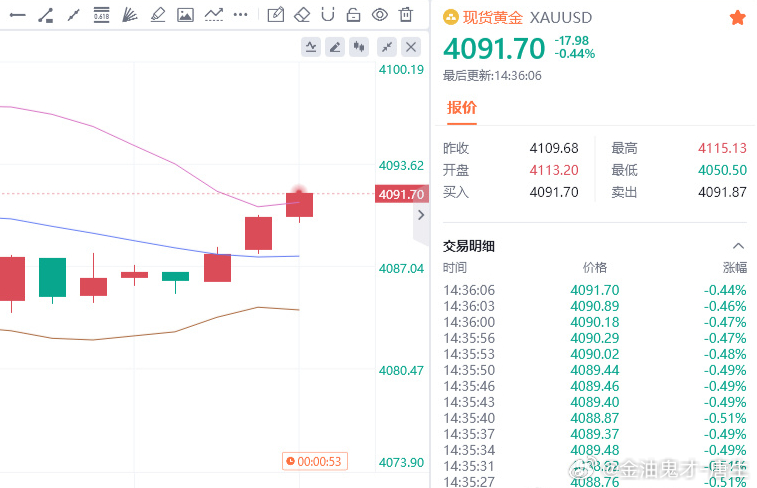Screen dimensions: 757x488
Task: Change the candlestick chart type
Action: click(359, 47)
